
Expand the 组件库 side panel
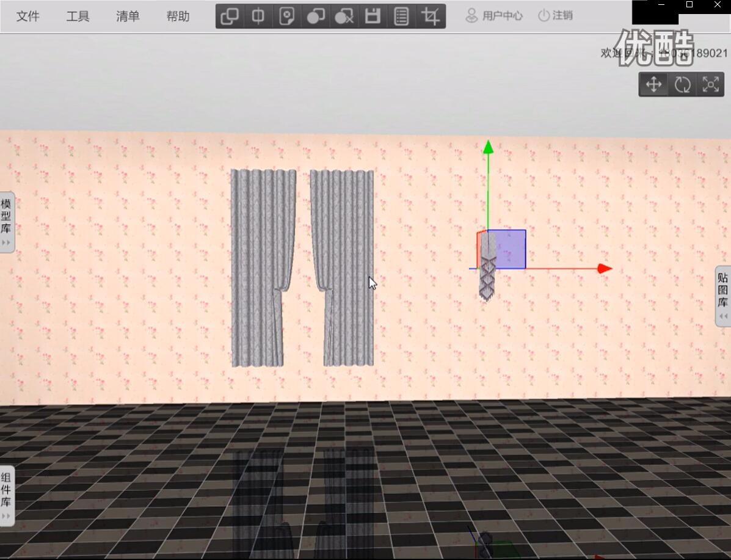7,496
